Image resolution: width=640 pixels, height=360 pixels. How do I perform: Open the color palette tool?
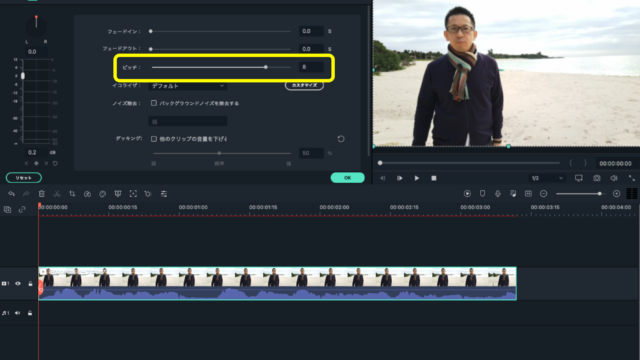[x=102, y=194]
